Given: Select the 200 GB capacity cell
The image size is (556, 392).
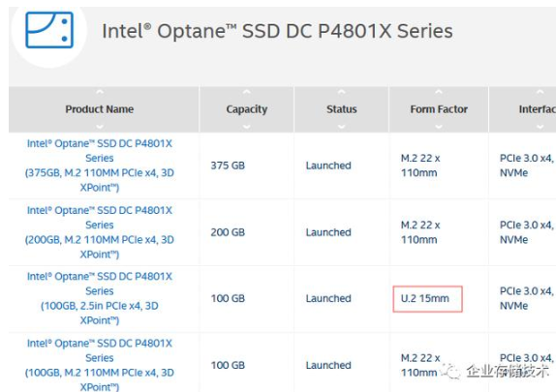Looking at the screenshot, I should 228,232.
